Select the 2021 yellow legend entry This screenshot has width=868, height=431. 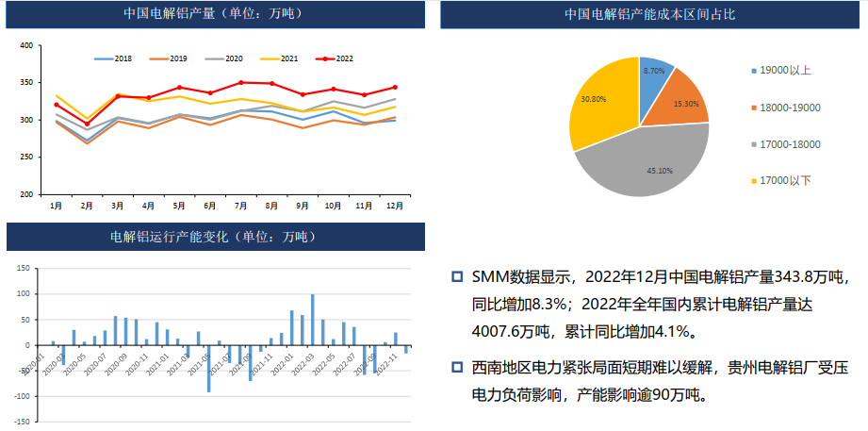(270, 59)
